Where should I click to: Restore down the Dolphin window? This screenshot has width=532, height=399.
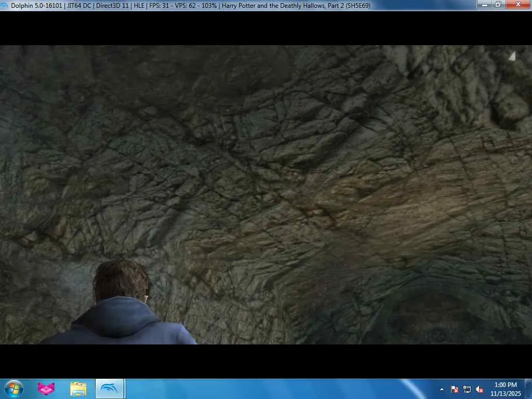click(x=498, y=5)
